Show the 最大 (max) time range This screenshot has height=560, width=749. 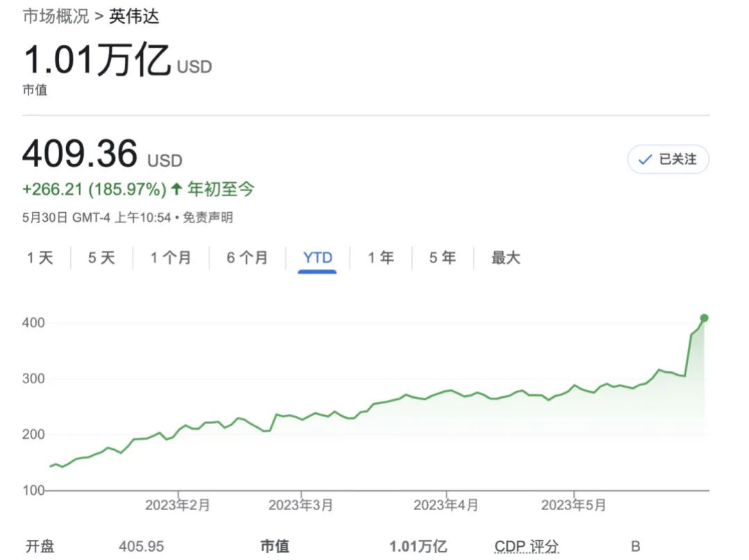[x=504, y=257]
